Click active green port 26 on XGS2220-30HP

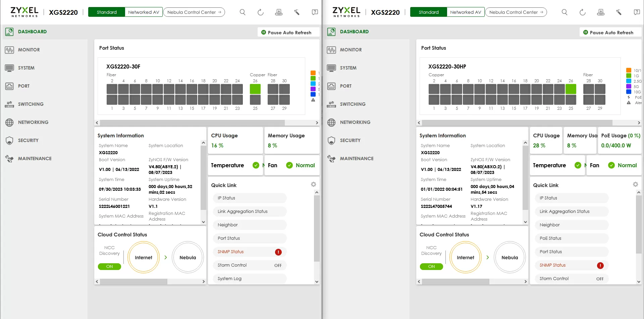tap(571, 89)
